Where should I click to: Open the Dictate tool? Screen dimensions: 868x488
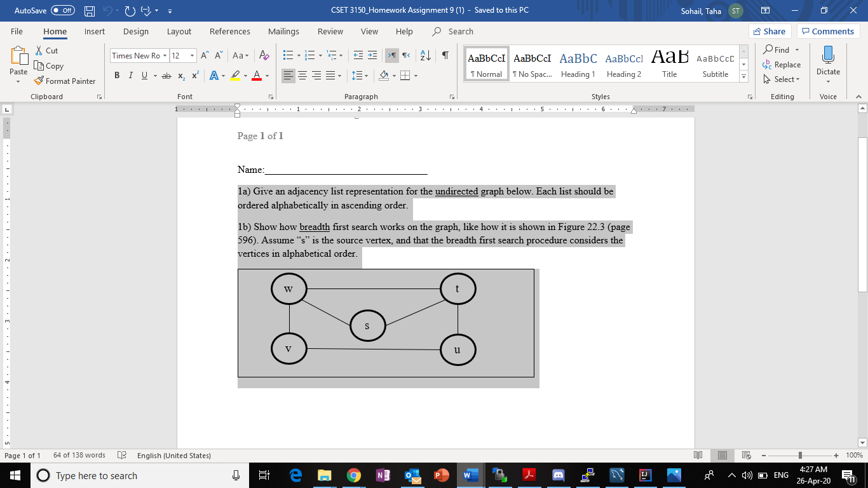[827, 62]
